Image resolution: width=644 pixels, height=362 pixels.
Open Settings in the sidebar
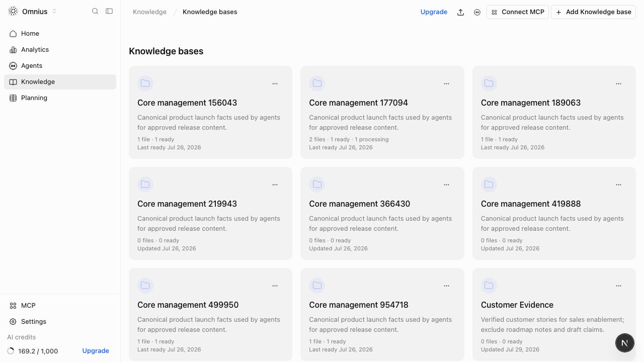click(x=60, y=321)
